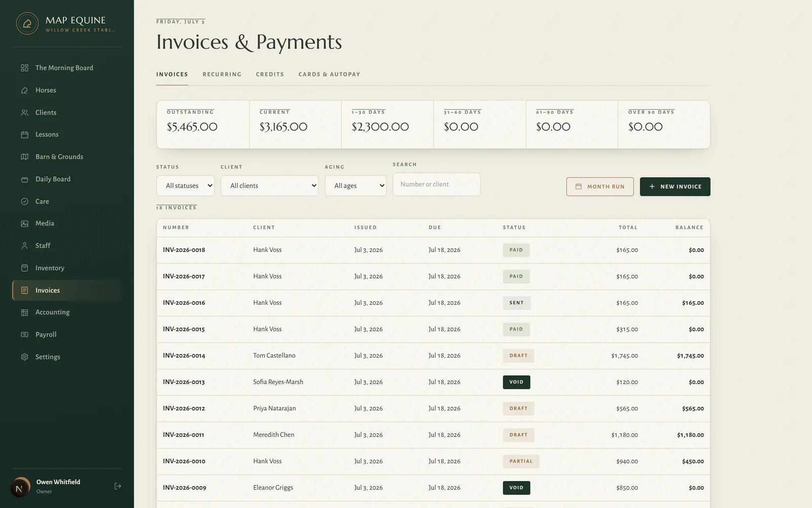The height and width of the screenshot is (508, 812).
Task: Click the Current $3,165.00 card
Action: (295, 124)
